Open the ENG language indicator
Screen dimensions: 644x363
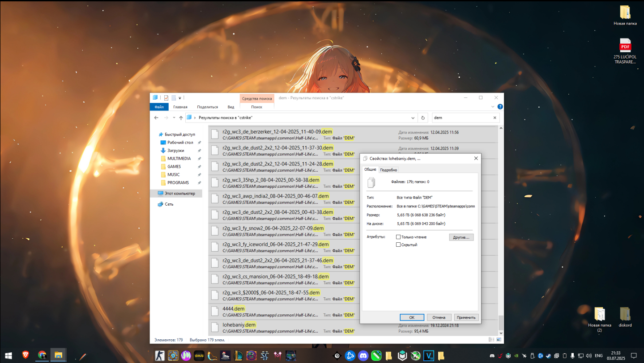click(x=598, y=356)
